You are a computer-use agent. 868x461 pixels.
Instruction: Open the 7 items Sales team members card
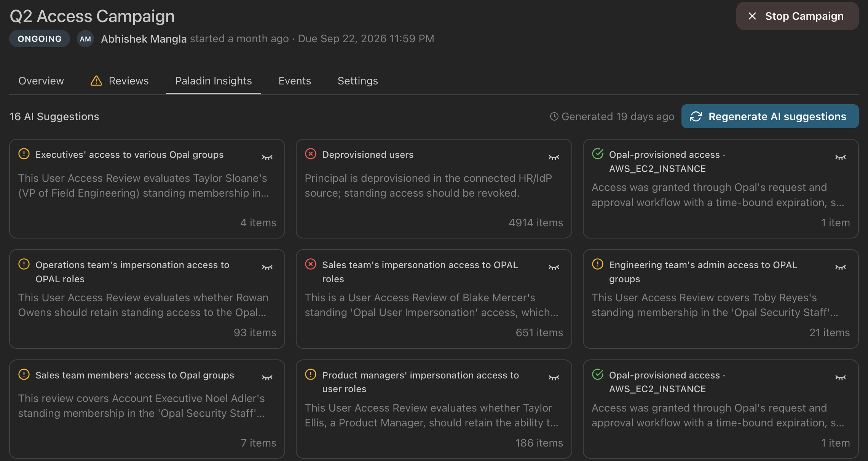(x=147, y=409)
